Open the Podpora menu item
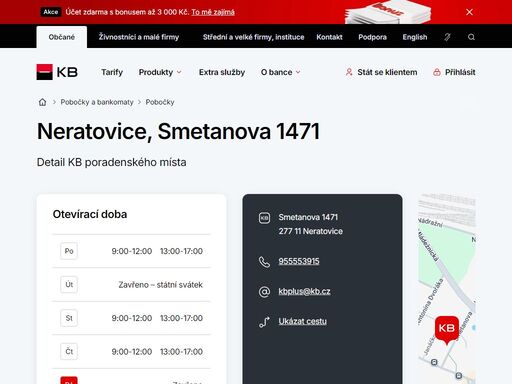 [x=372, y=37]
